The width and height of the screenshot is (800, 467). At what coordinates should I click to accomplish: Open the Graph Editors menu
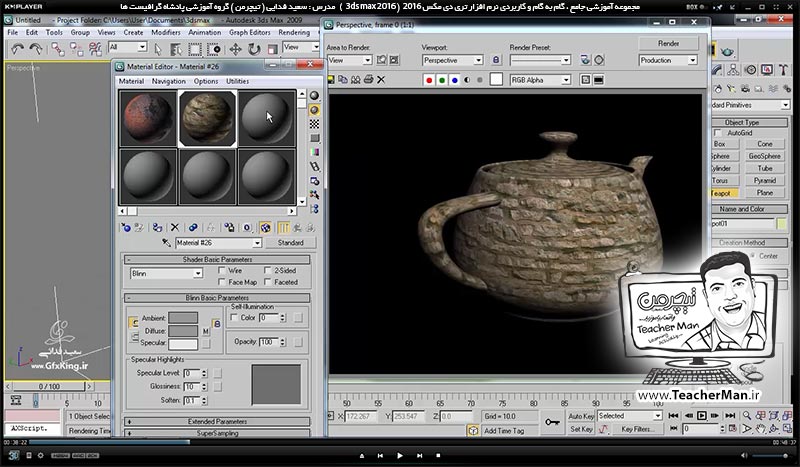pos(249,32)
